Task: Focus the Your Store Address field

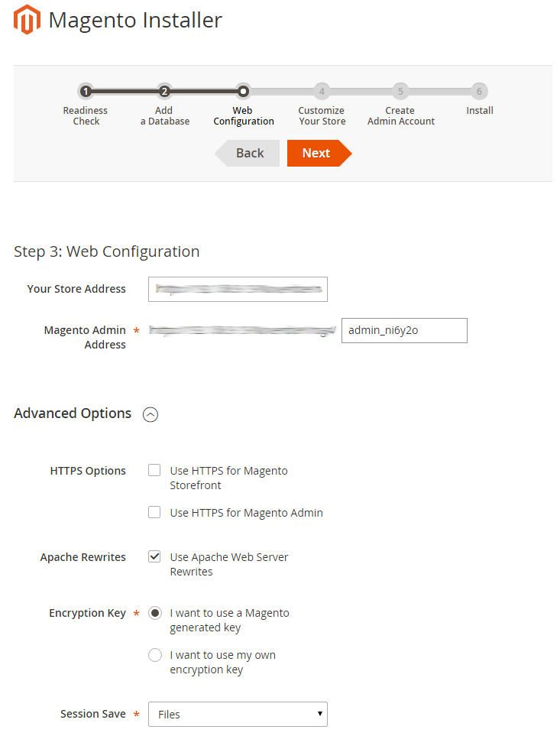Action: (x=238, y=289)
